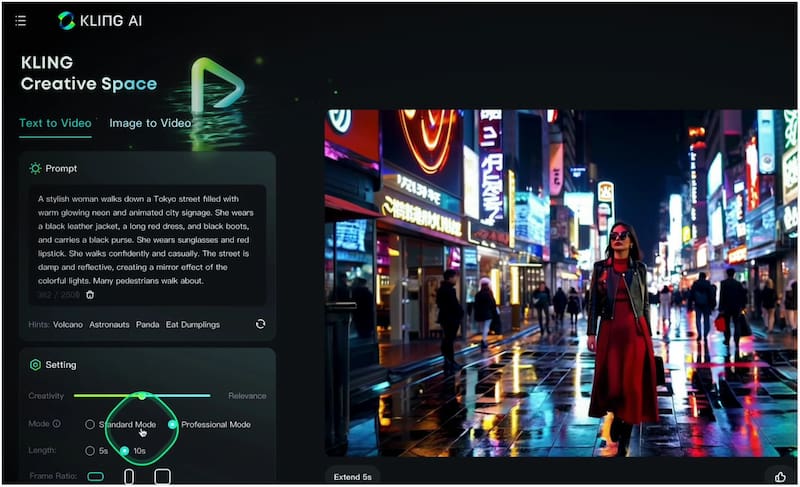Insert the Eat Dumplings hint
Screen dimensions: 800x487
[x=193, y=324]
